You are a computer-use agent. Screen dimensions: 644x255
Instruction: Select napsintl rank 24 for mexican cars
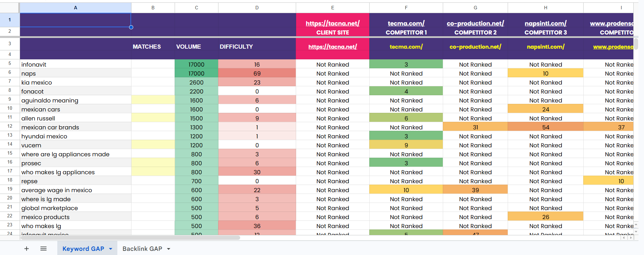546,109
